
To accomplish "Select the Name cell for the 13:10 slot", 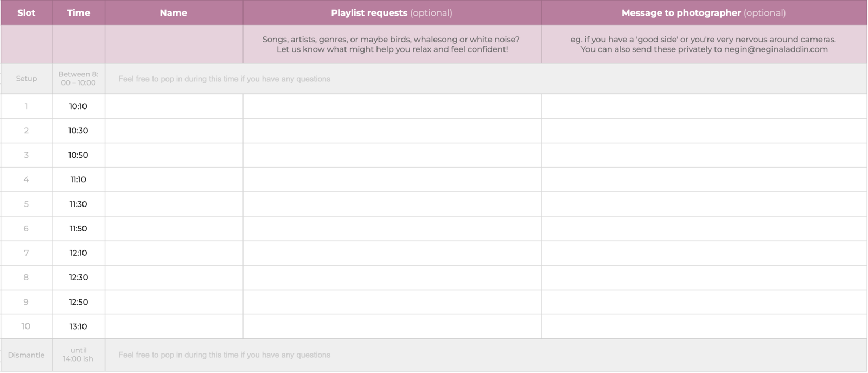I will click(x=174, y=326).
